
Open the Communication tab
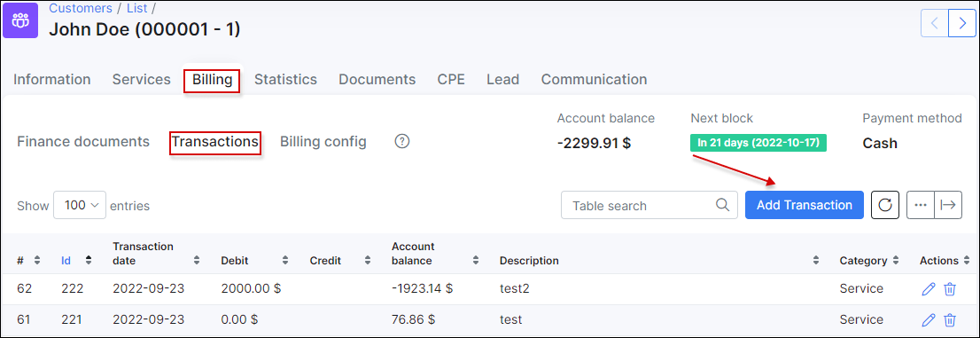[594, 80]
